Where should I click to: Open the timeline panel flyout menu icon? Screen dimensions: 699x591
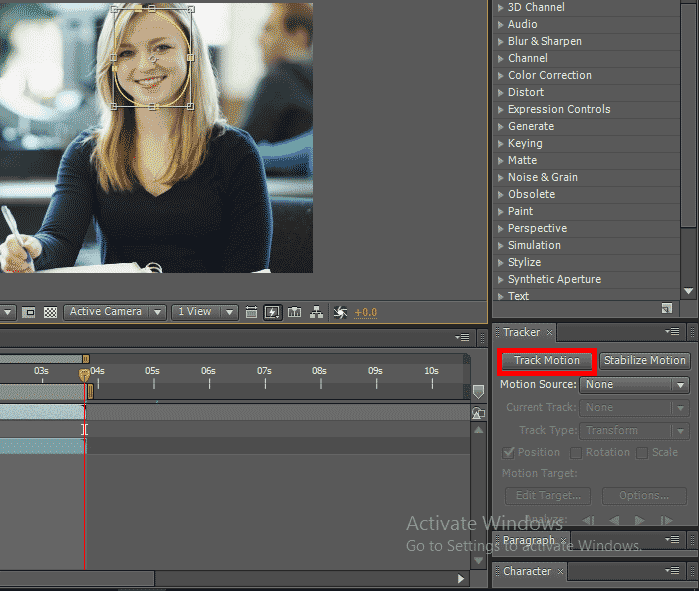tap(462, 337)
